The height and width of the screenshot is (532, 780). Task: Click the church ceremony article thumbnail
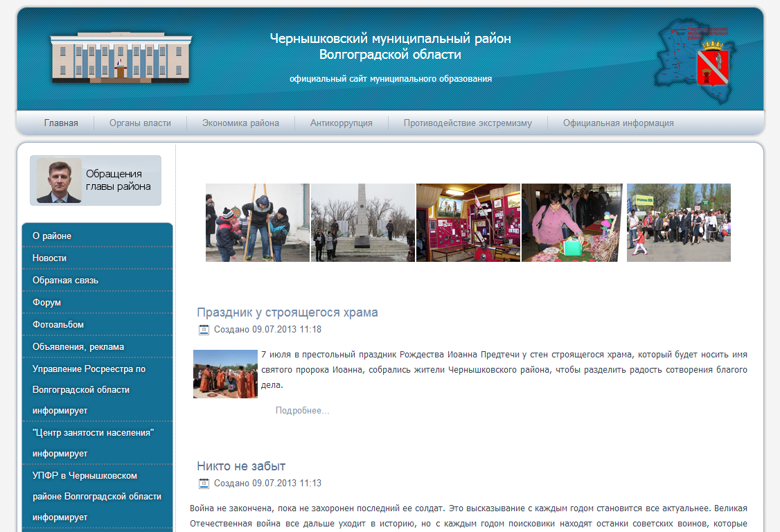(225, 374)
